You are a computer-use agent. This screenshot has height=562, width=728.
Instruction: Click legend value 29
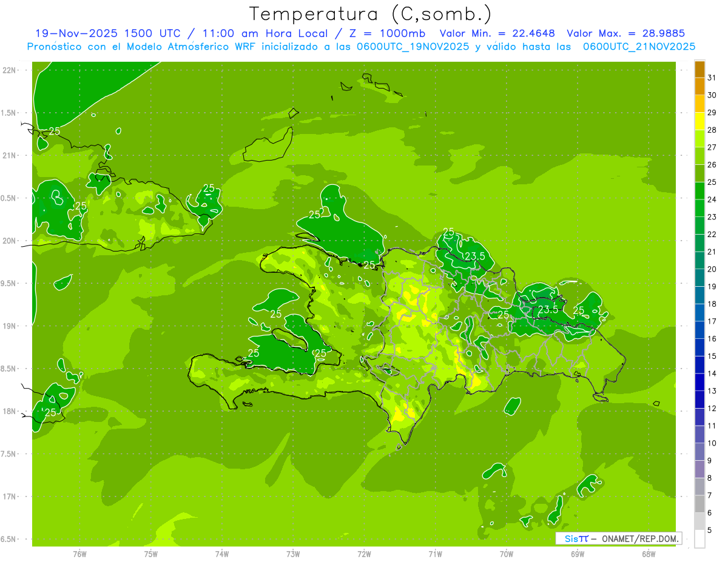712,112
